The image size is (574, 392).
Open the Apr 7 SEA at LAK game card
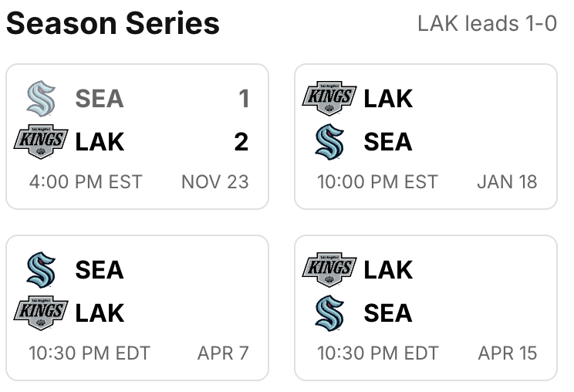137,308
